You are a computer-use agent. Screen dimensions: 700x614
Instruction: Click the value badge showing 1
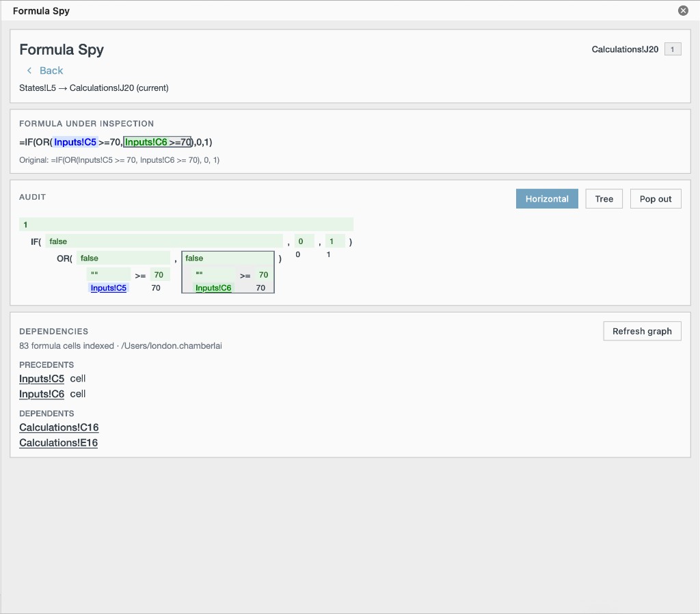point(673,49)
